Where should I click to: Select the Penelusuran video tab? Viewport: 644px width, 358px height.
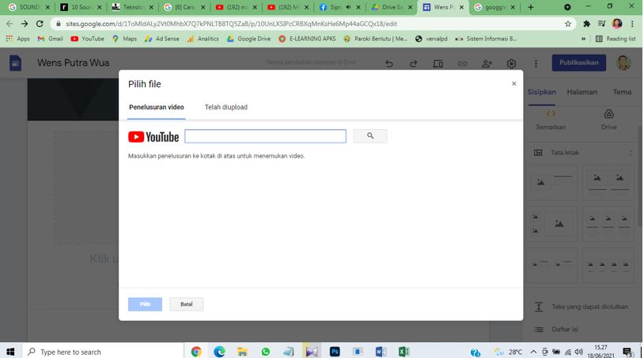coord(156,107)
